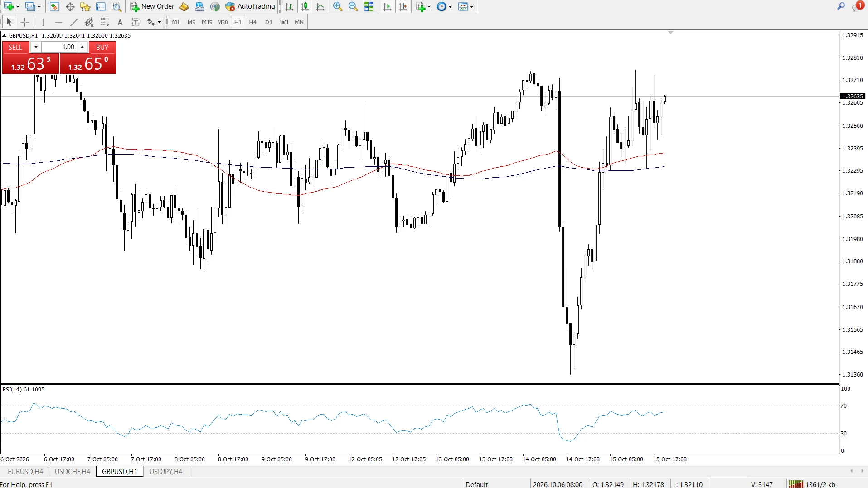Open the Navigator favorites folder icon
This screenshot has height=488, width=868.
tap(85, 6)
